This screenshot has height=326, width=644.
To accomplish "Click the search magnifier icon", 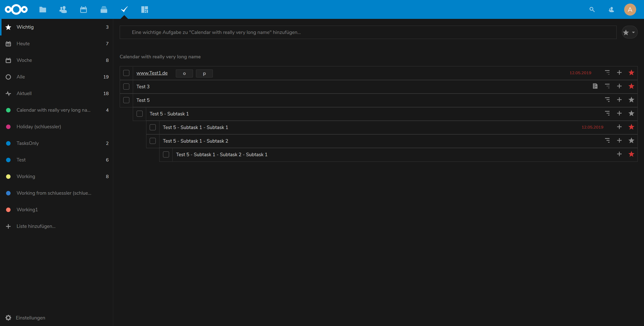I will pos(592,10).
